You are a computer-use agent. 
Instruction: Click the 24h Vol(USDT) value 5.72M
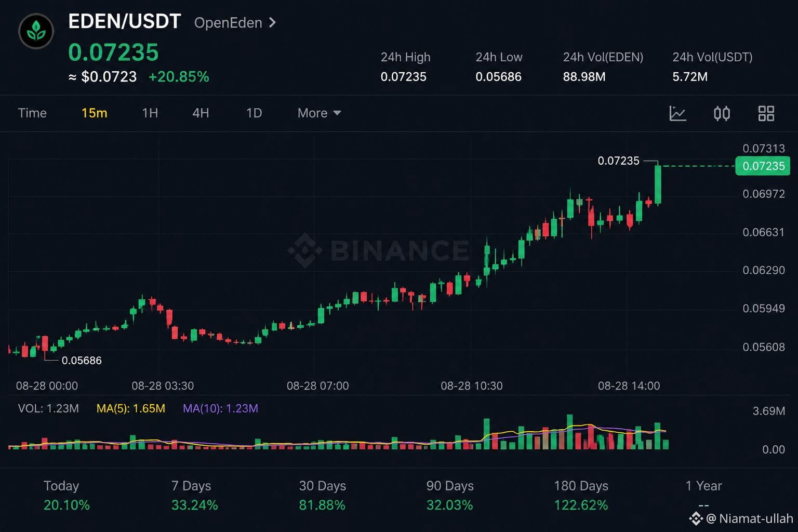coord(690,77)
